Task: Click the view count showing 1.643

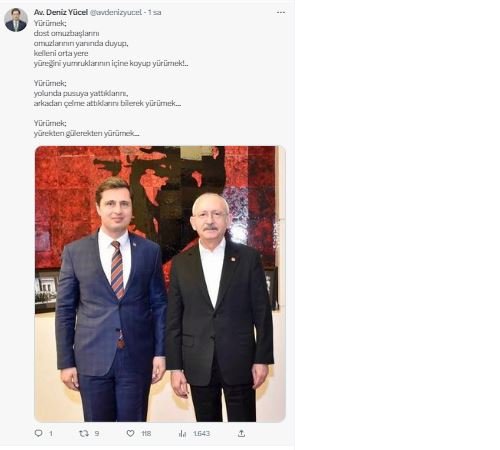Action: 201,433
